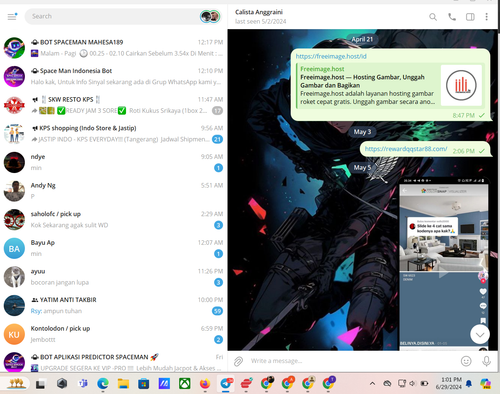The height and width of the screenshot is (394, 500).
Task: Click the May 5 date badge
Action: [362, 167]
